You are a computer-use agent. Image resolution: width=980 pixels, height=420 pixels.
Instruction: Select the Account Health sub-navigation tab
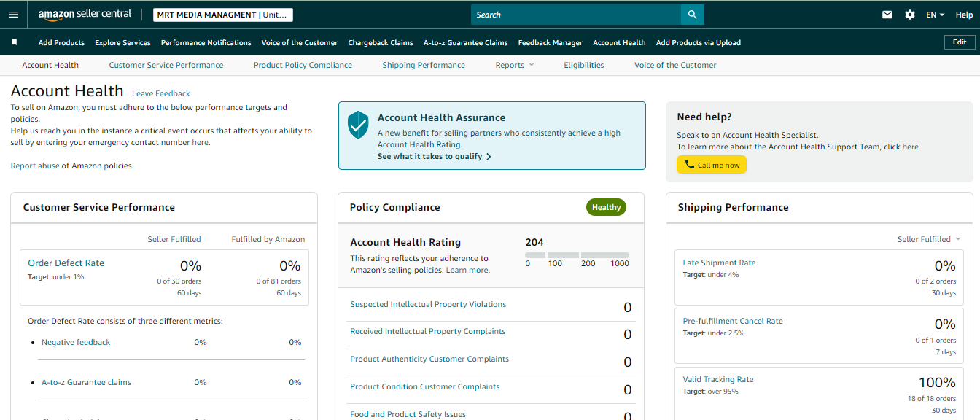coord(50,65)
